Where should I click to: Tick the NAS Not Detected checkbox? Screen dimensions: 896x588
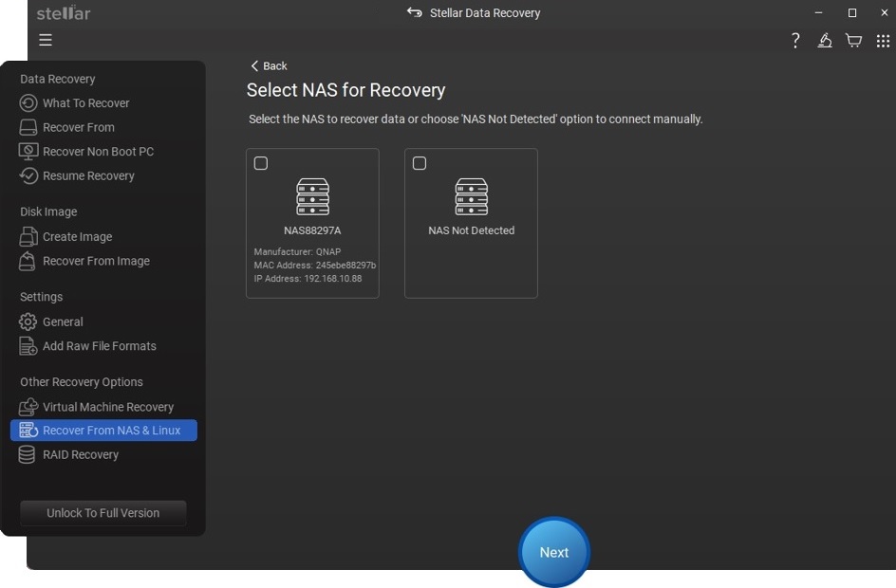[x=420, y=163]
